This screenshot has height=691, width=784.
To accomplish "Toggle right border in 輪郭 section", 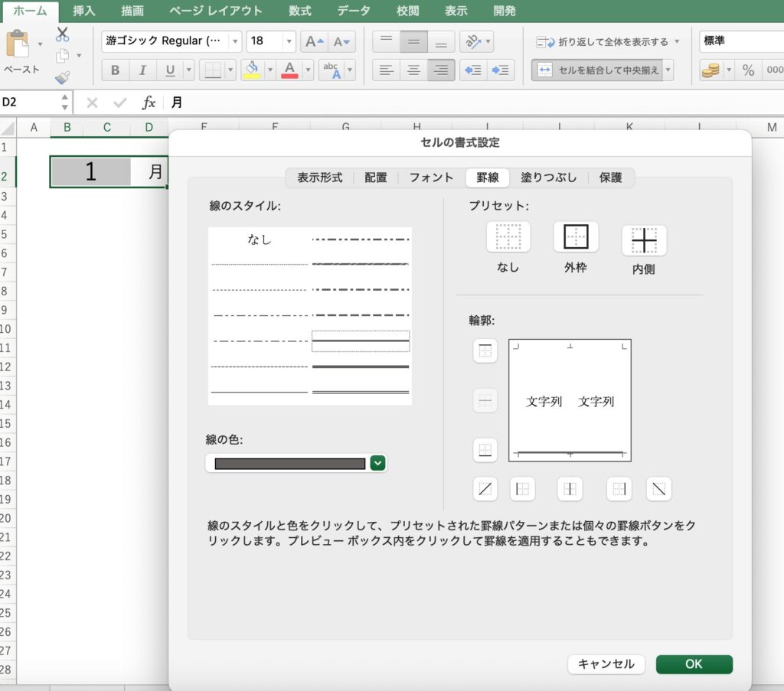I will click(x=619, y=489).
